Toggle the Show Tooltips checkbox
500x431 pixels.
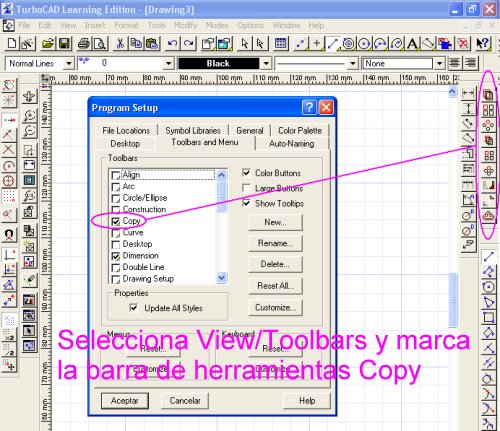(246, 203)
